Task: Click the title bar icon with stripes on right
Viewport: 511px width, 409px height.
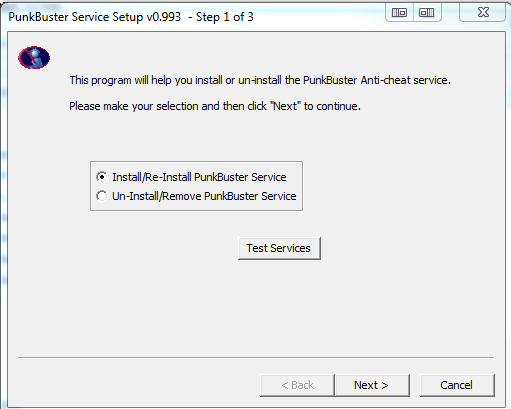Action: click(x=427, y=13)
